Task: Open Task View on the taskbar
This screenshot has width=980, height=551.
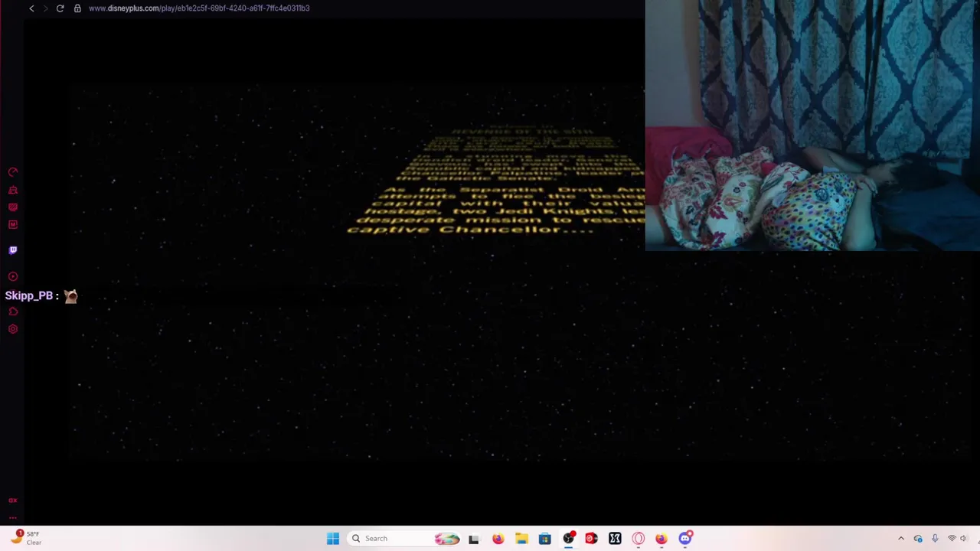Action: point(474,539)
